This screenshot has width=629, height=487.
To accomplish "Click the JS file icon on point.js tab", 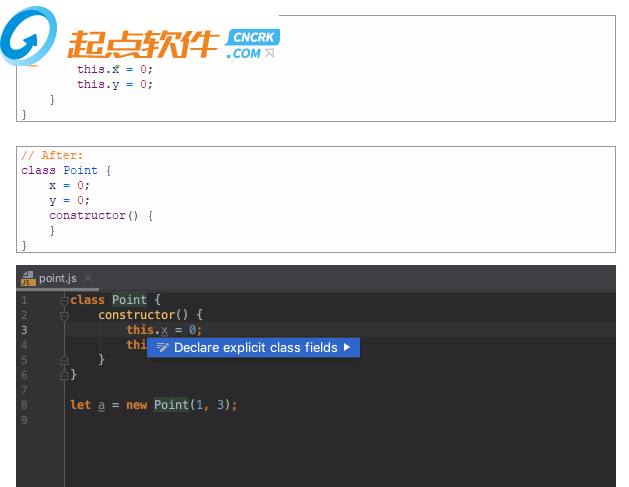I will click(28, 278).
